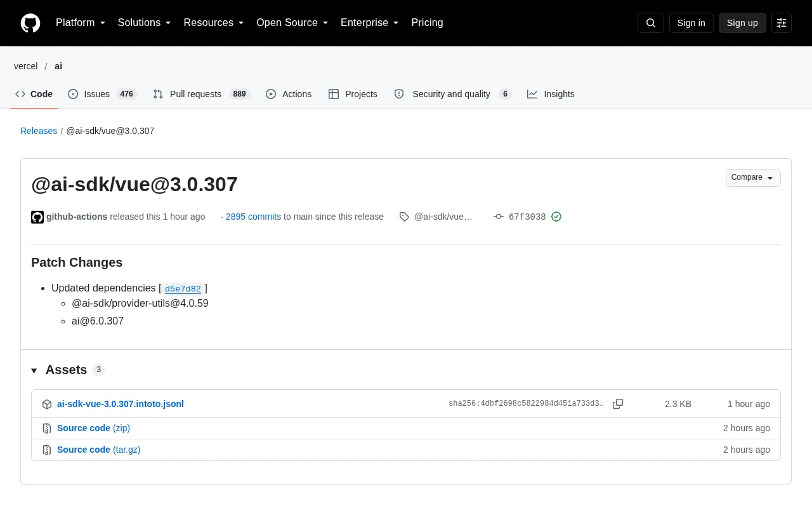
Task: Open the Actions tab
Action: tap(289, 94)
